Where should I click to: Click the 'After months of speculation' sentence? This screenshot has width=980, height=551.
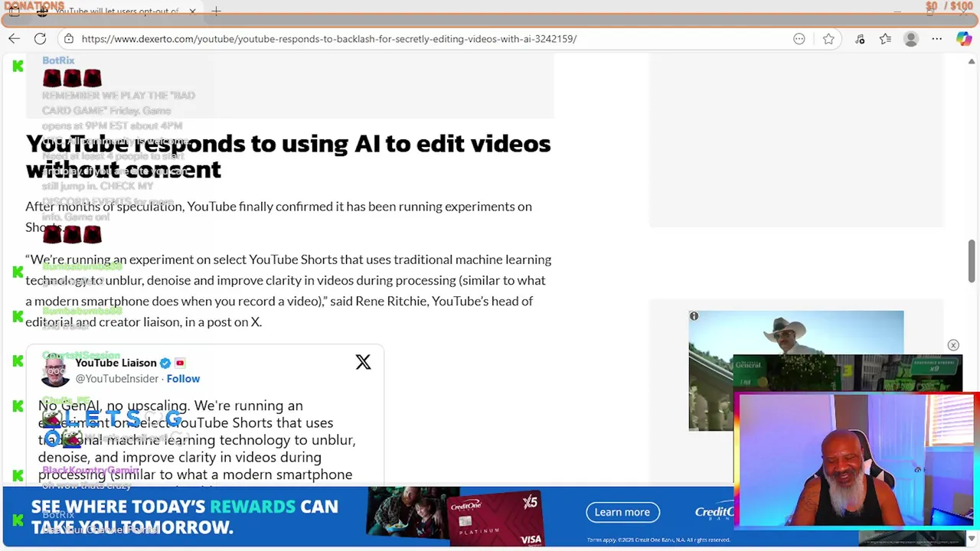[x=279, y=217]
